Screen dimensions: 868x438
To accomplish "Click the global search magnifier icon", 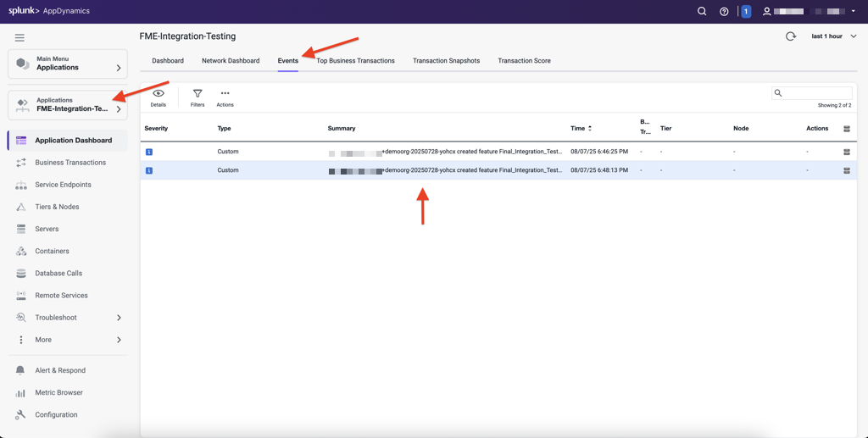I will [x=702, y=12].
